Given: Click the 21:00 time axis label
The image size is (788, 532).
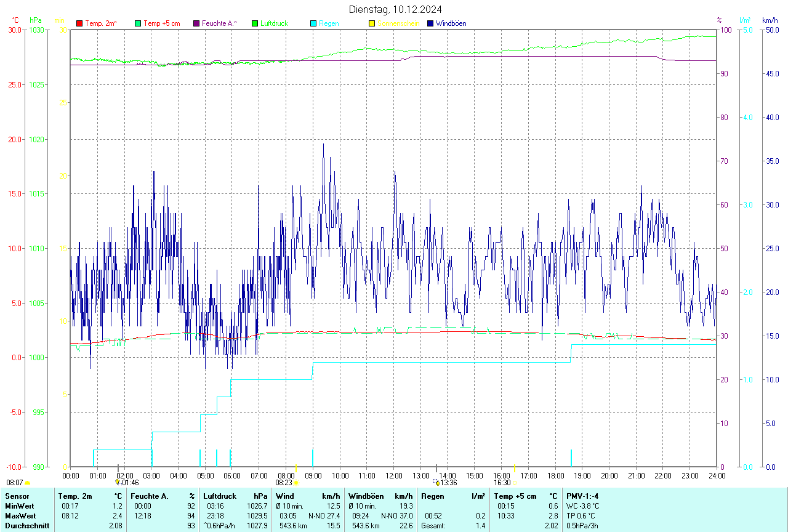Looking at the screenshot, I should click(x=636, y=475).
